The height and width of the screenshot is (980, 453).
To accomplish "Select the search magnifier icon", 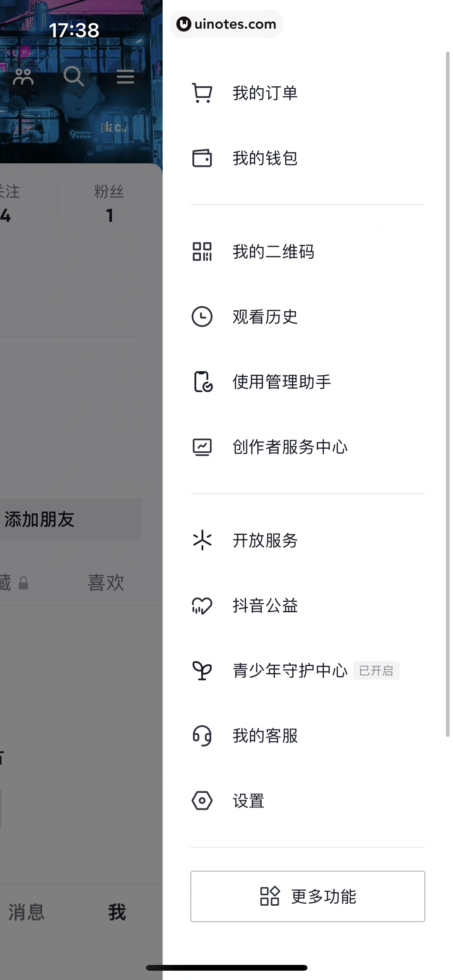I will [74, 77].
